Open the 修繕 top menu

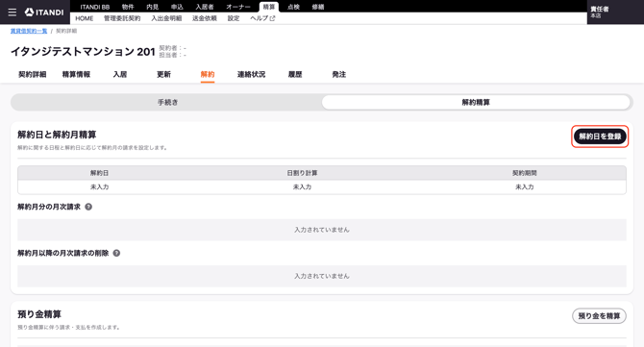pos(318,7)
